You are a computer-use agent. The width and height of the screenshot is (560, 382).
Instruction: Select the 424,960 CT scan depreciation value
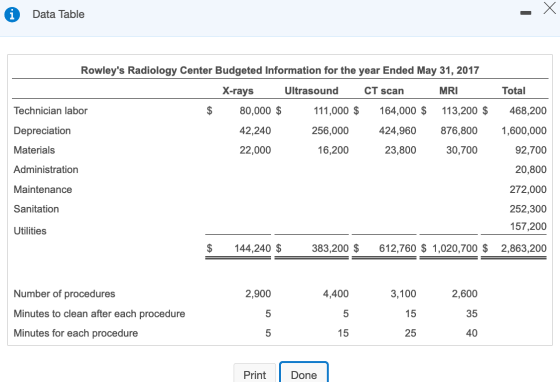tap(398, 131)
